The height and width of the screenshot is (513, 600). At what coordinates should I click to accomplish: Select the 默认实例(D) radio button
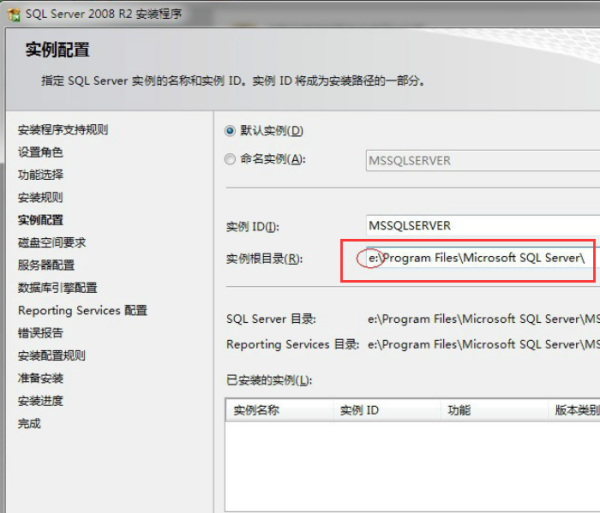point(230,131)
